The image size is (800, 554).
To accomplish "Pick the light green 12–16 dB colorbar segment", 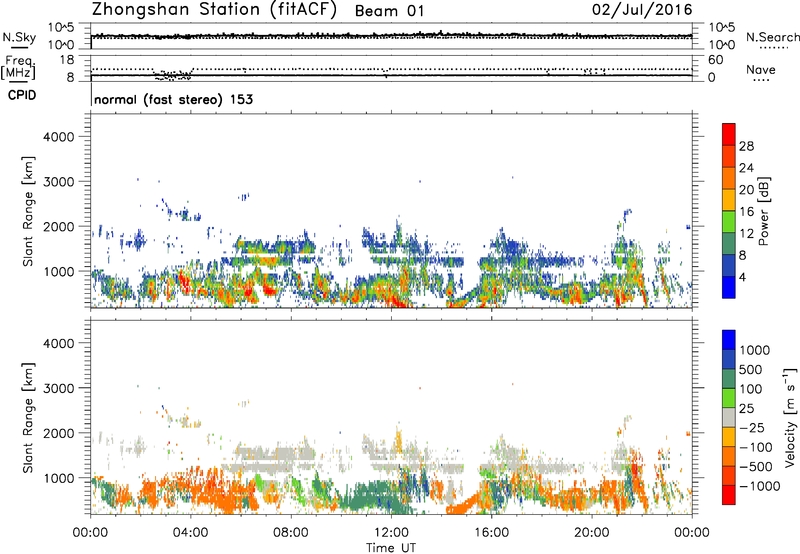I will point(729,222).
